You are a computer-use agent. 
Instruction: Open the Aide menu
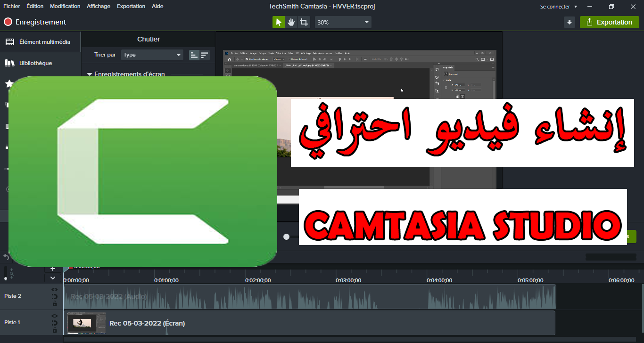pyautogui.click(x=157, y=6)
